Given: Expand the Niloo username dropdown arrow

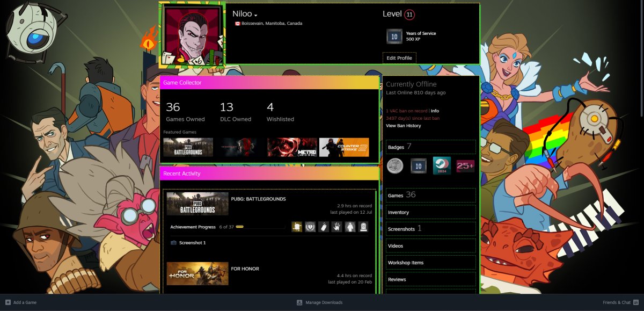Looking at the screenshot, I should pos(256,15).
